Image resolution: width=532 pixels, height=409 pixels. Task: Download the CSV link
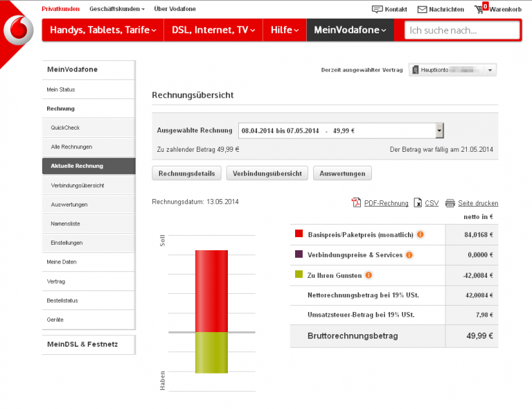click(432, 203)
